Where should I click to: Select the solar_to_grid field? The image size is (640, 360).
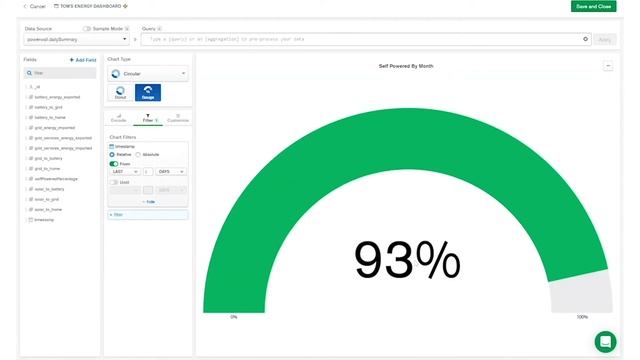pos(47,199)
